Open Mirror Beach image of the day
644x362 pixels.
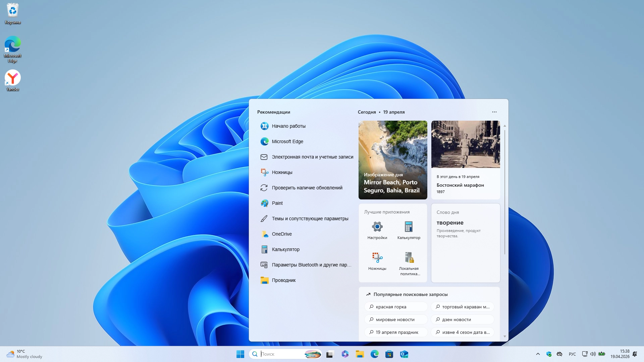pos(392,160)
